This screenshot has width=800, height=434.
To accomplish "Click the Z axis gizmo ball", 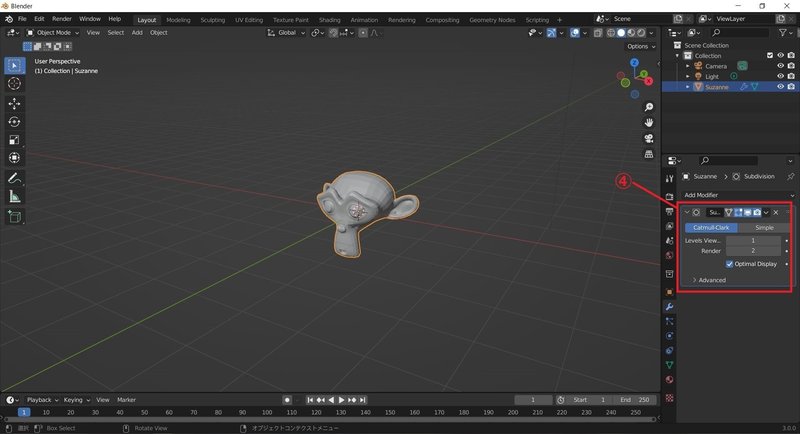I will tap(634, 63).
